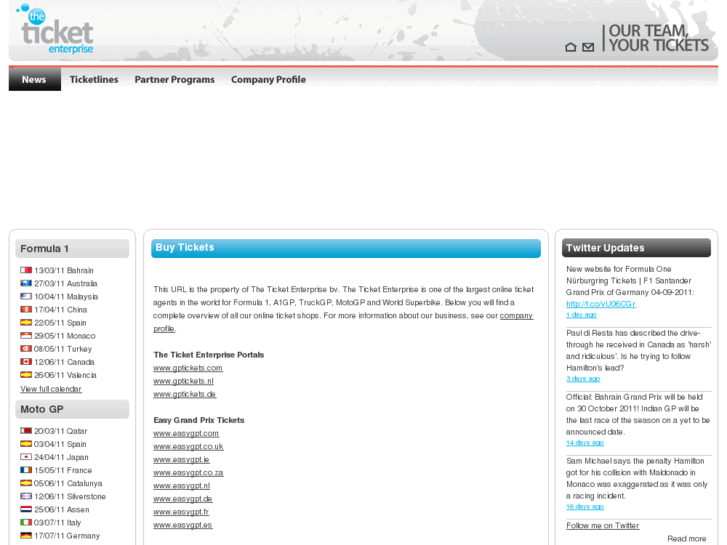Visit www.easygpt.co.za

[x=188, y=472]
